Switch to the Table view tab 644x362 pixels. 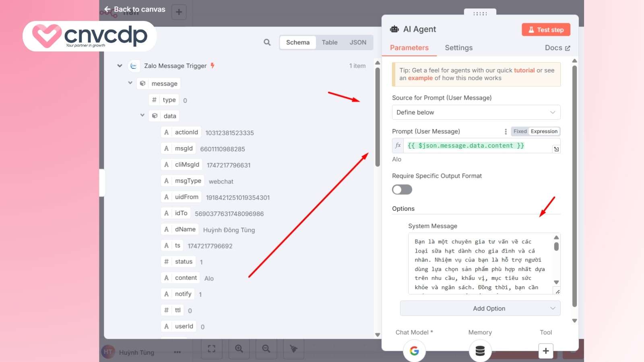(x=330, y=42)
